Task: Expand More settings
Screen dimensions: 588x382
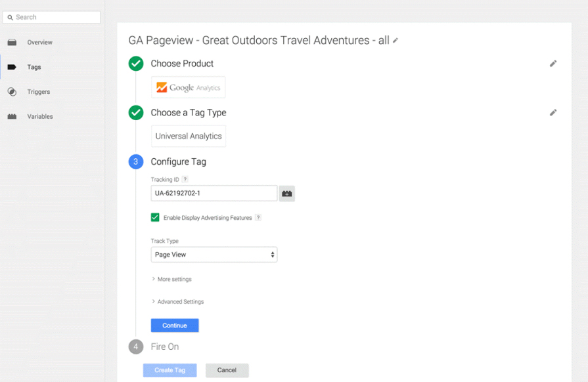Action: click(x=171, y=280)
